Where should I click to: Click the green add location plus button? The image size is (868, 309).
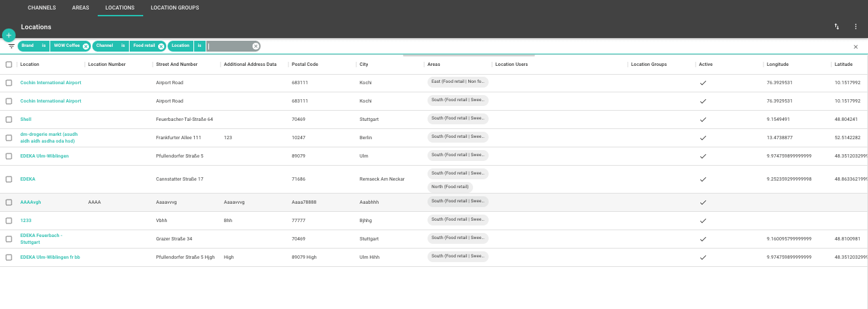pyautogui.click(x=8, y=35)
